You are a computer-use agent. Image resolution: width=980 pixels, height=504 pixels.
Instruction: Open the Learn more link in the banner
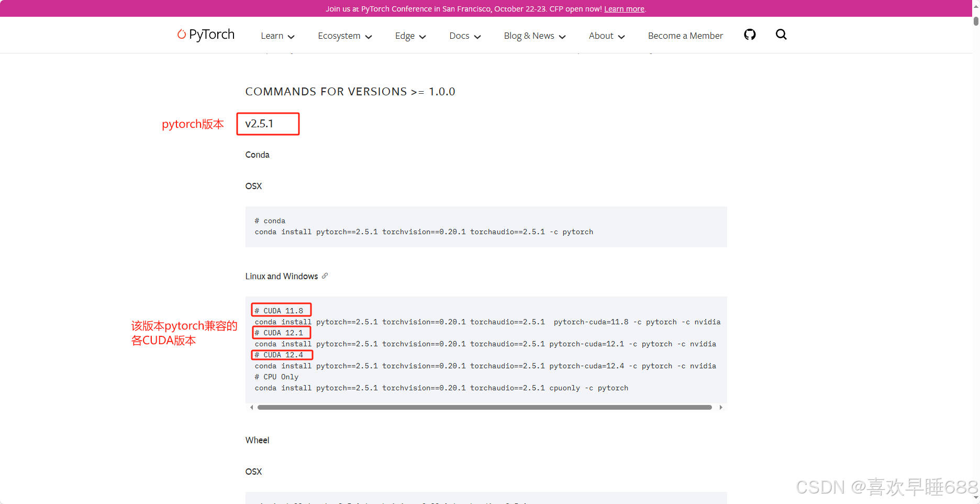(623, 8)
